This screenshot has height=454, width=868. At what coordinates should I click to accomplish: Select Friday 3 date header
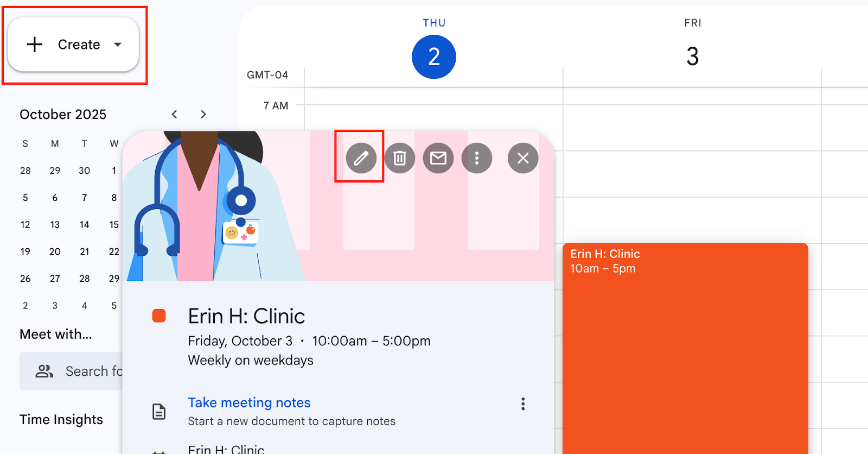click(692, 56)
